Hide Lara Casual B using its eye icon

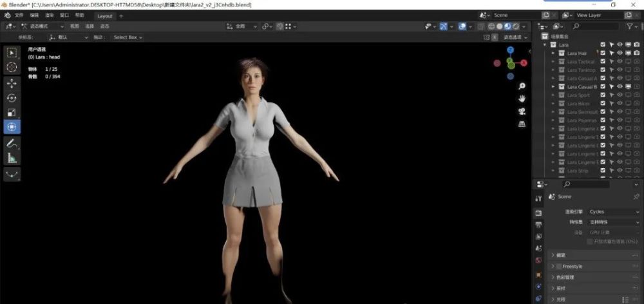[x=620, y=87]
